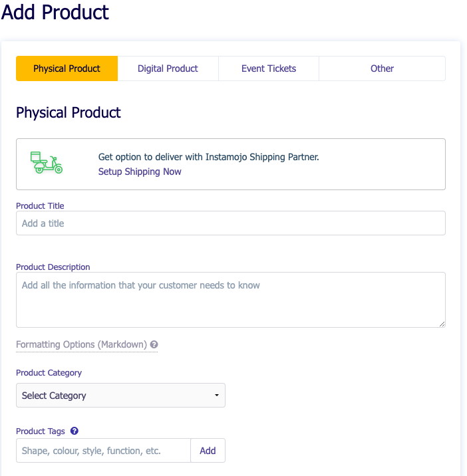Click the Product Description label
Viewport: 467px width, 476px height.
tap(53, 267)
